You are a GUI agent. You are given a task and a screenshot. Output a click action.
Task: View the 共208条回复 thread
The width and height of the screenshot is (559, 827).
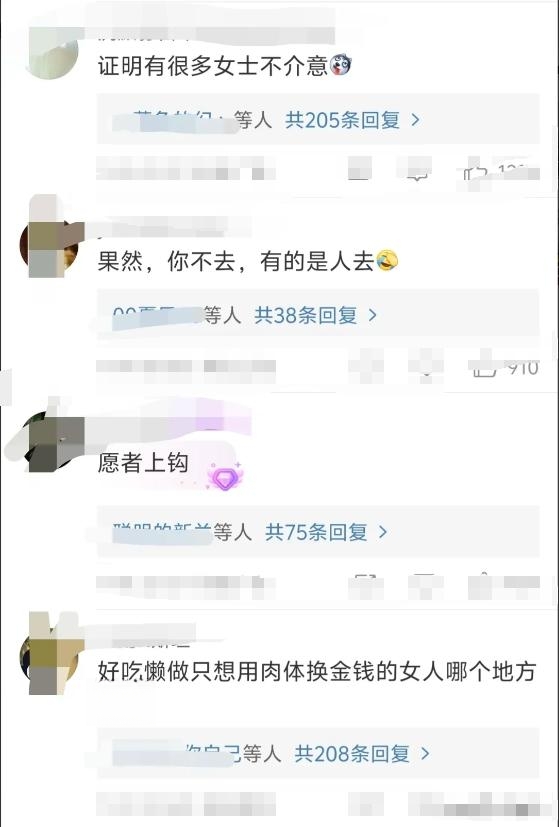352,754
